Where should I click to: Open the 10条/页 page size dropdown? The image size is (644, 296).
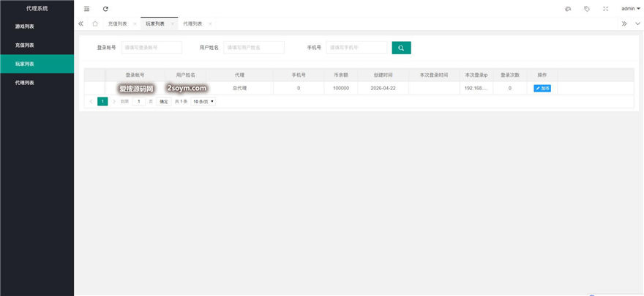pos(203,101)
